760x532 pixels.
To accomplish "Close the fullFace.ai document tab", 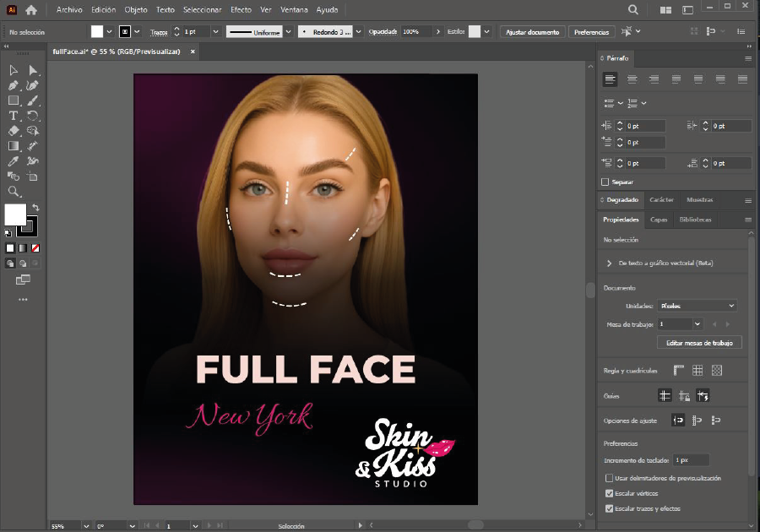I will [193, 52].
